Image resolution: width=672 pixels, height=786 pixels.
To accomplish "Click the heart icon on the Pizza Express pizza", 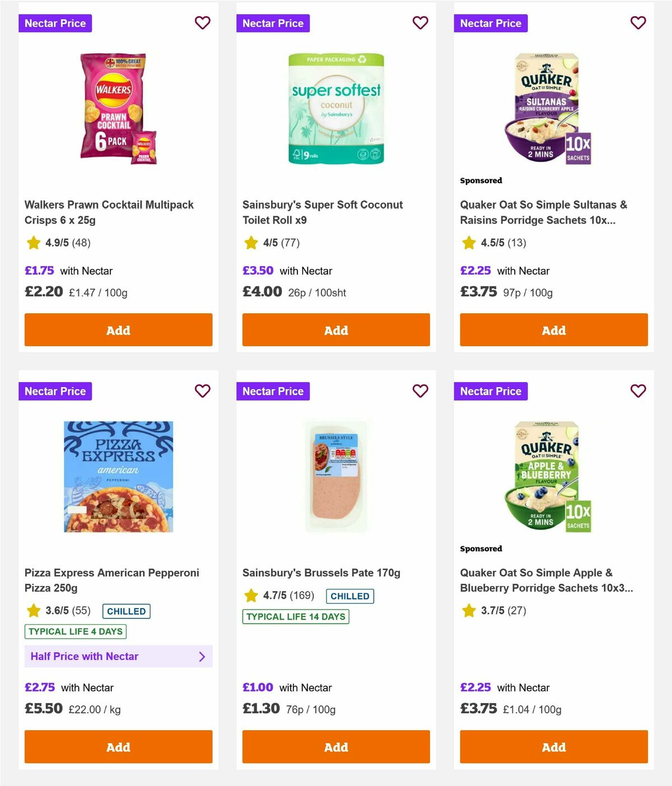I will 202,391.
